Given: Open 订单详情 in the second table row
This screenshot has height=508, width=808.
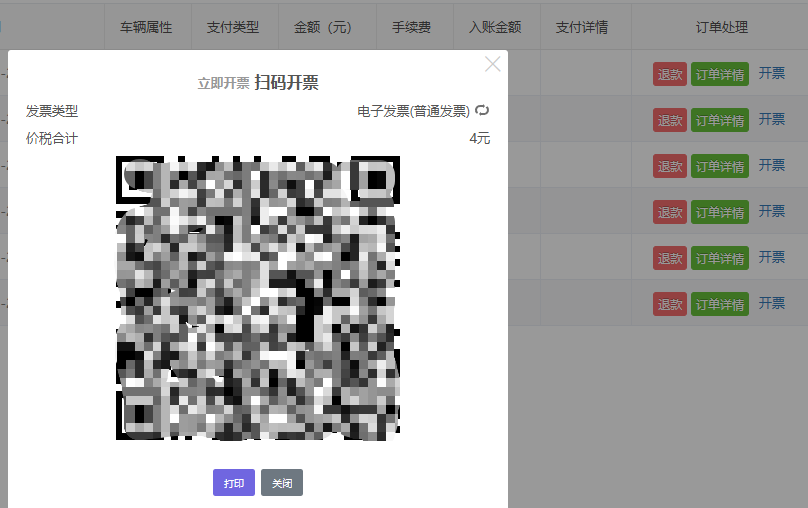Looking at the screenshot, I should (720, 120).
